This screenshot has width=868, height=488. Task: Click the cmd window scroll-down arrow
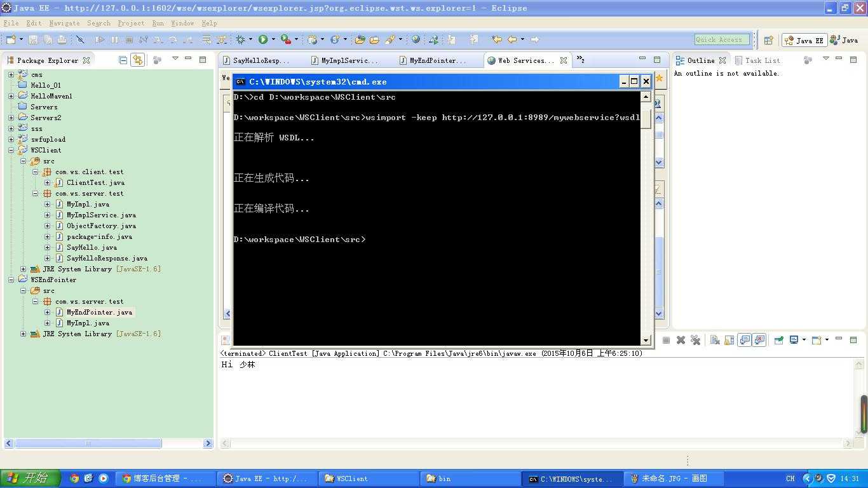[x=646, y=340]
